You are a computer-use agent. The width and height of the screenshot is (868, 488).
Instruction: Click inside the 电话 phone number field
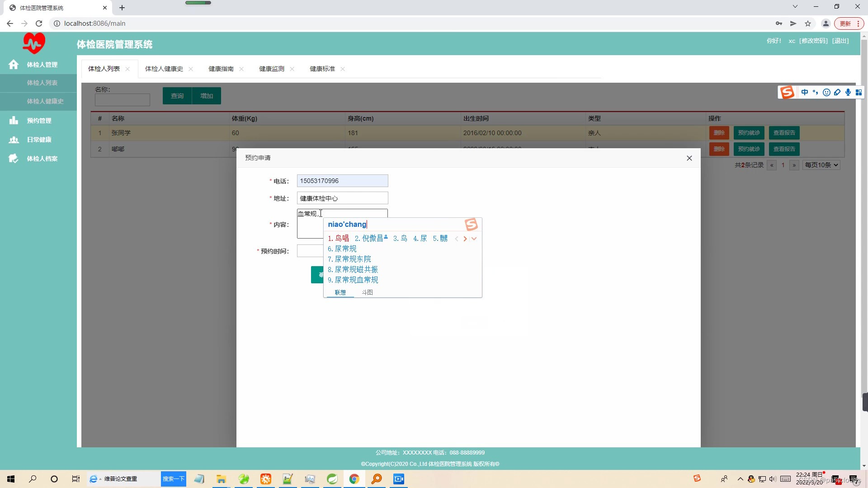(342, 180)
